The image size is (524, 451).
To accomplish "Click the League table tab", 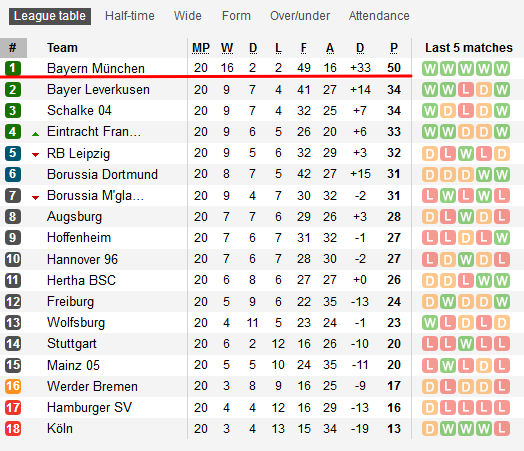I will pyautogui.click(x=50, y=16).
